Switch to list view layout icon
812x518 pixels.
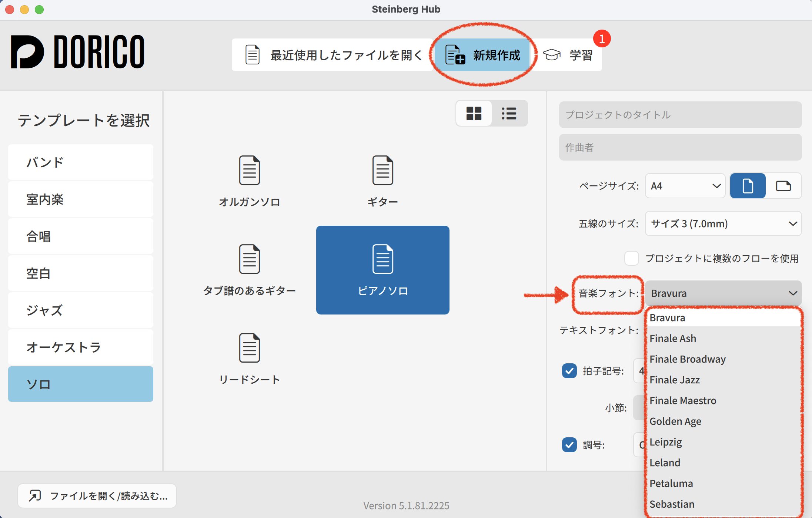509,113
